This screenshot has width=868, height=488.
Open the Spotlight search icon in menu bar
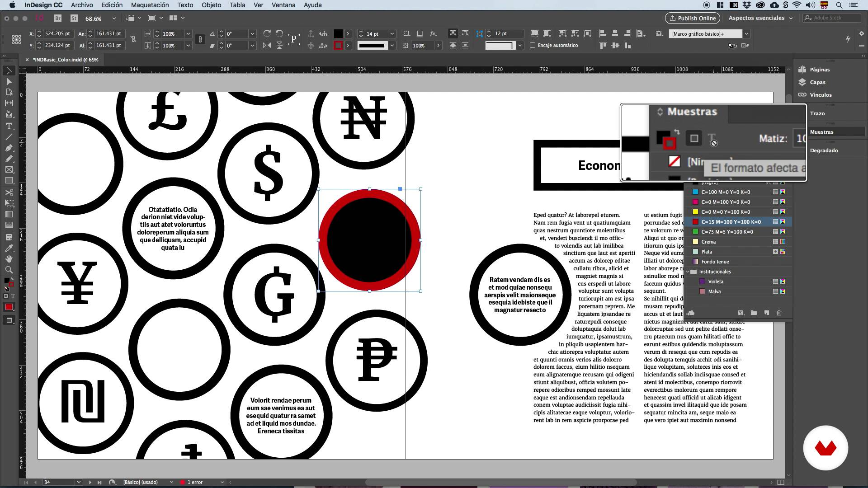(839, 5)
